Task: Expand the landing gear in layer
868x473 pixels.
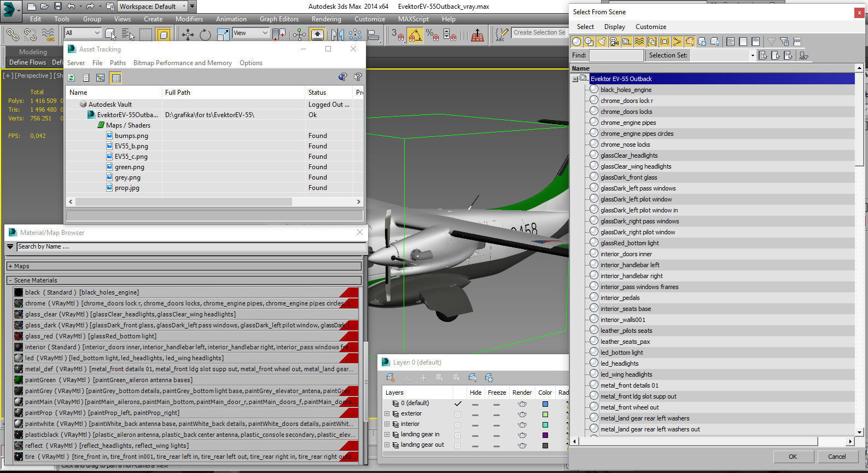Action: coord(387,435)
